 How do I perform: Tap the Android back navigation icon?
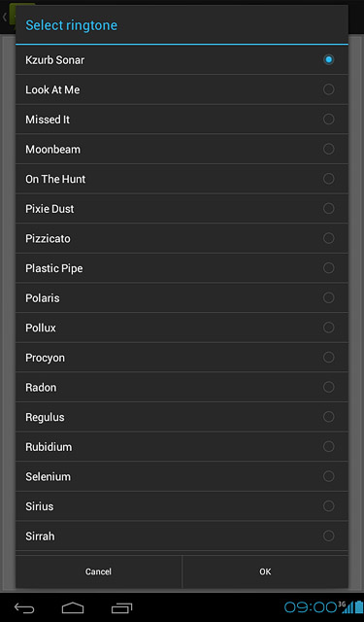click(x=24, y=607)
